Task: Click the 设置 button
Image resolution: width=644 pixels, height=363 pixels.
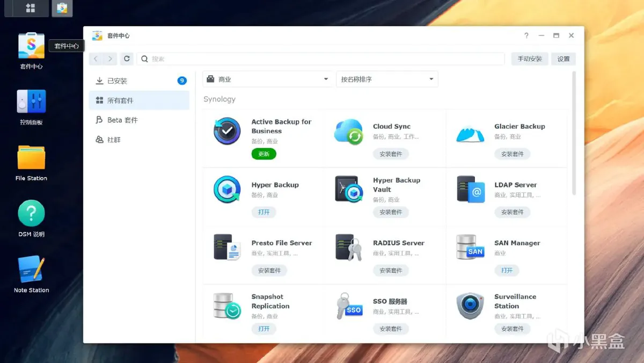Action: (563, 59)
